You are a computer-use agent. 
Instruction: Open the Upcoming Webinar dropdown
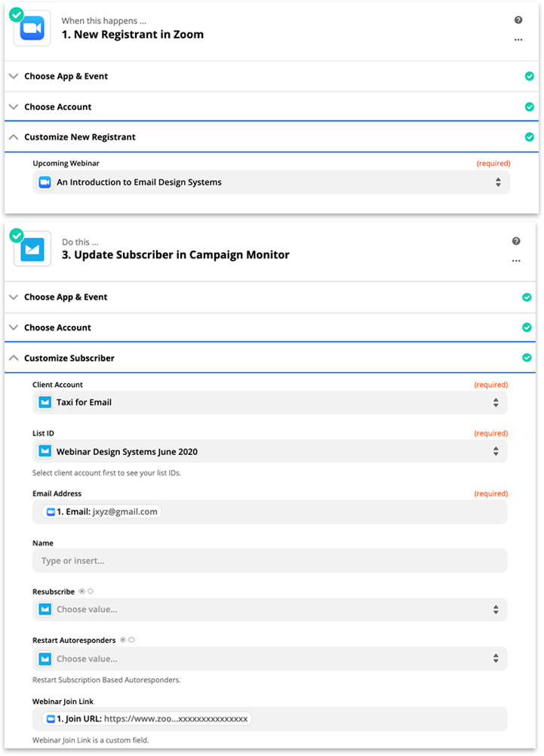pyautogui.click(x=271, y=183)
